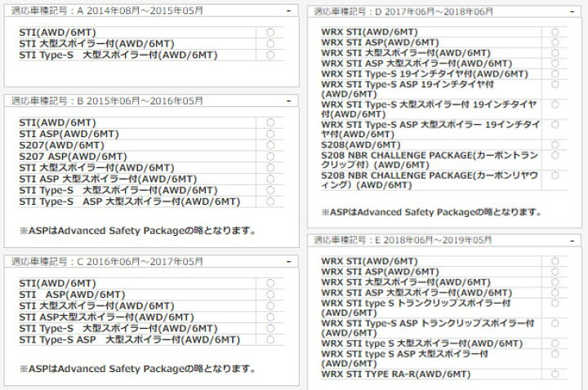Screen dimensions: 588x390
Task: Choose WRX STI ASP(AWD/6MT) radio in section E
Action: coord(555,272)
